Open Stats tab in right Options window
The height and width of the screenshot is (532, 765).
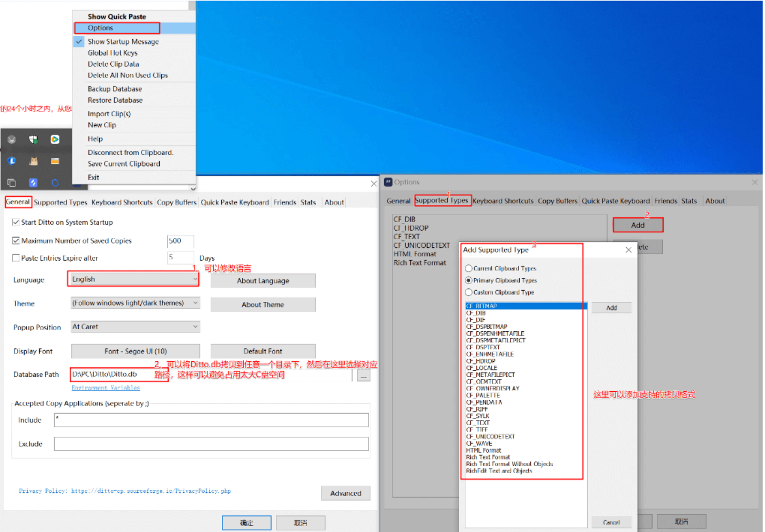pyautogui.click(x=689, y=201)
